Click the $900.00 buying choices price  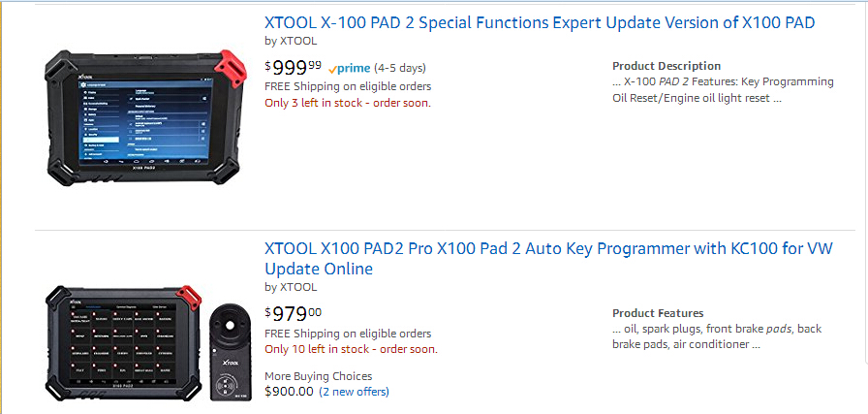pos(290,392)
